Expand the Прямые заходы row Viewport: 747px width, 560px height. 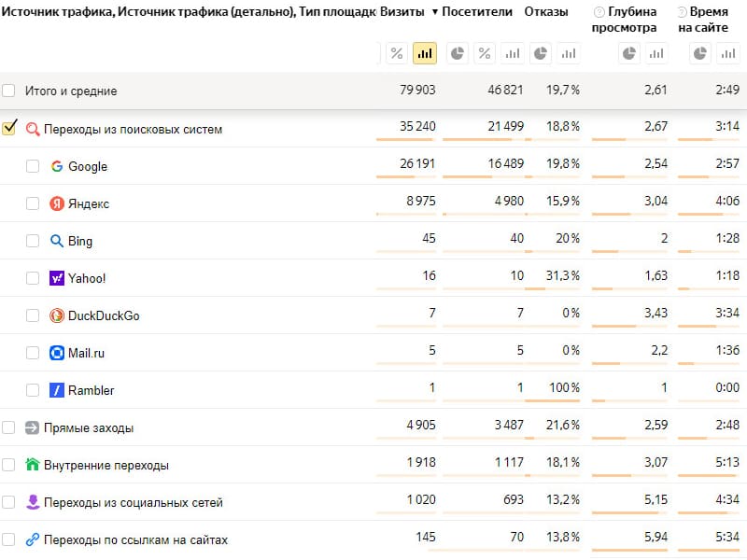pyautogui.click(x=89, y=427)
